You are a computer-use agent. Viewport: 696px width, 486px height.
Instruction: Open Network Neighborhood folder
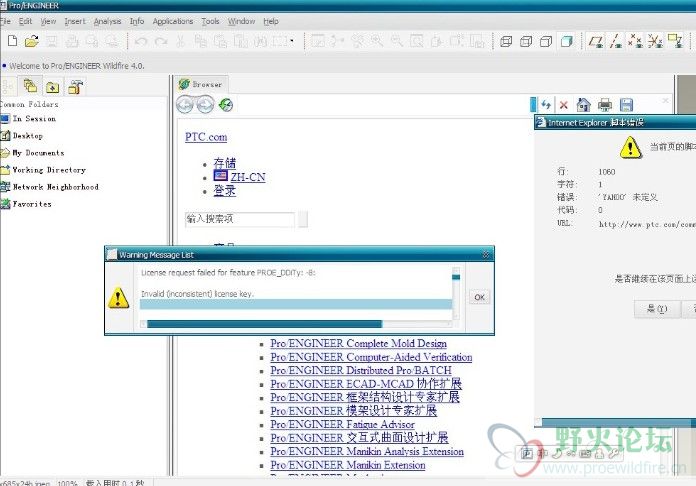pyautogui.click(x=49, y=187)
